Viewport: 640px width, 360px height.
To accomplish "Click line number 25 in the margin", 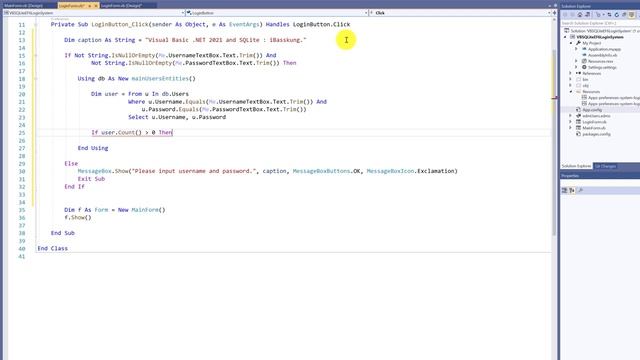I will point(22,133).
